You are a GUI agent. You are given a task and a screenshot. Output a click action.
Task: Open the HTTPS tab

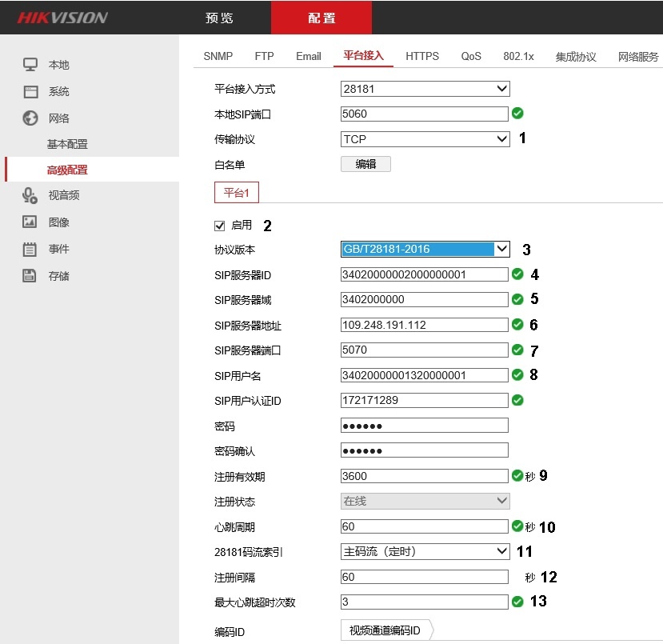pyautogui.click(x=421, y=56)
